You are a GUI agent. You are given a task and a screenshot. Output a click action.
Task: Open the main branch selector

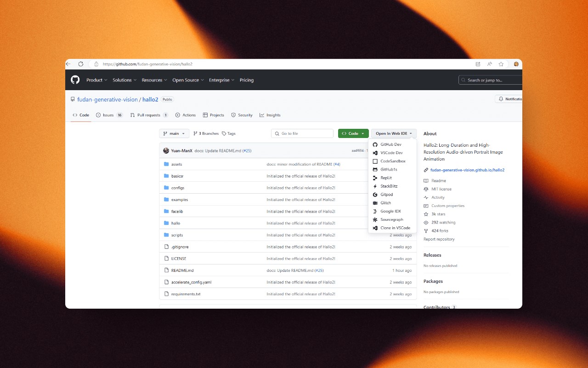pyautogui.click(x=174, y=133)
